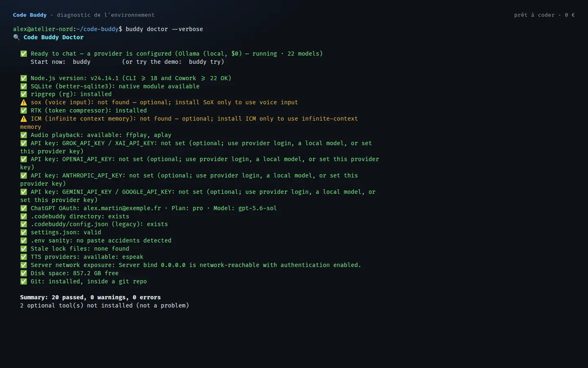This screenshot has height=368, width=588.
Task: Click the Summary 20 passed line
Action: coord(90,297)
